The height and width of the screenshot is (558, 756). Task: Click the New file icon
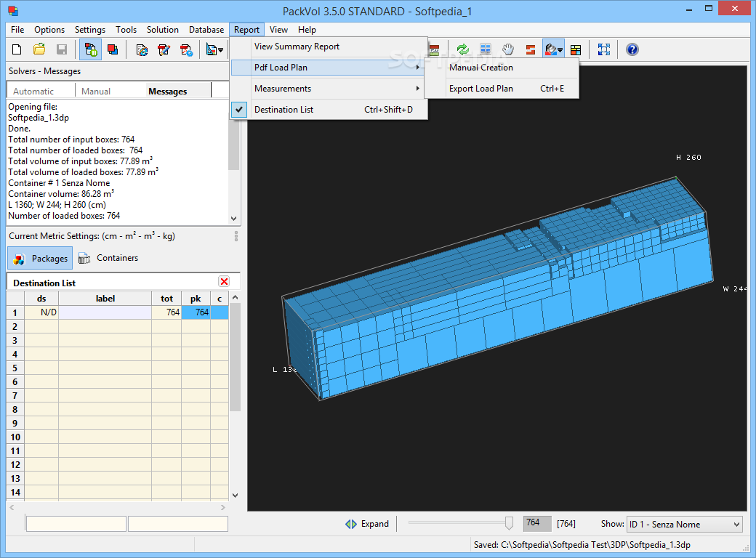[17, 49]
